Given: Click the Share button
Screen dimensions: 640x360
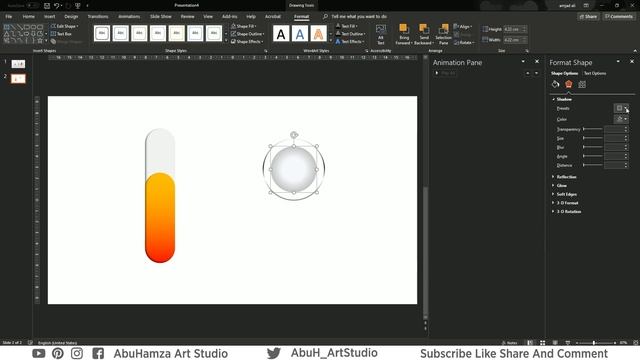Looking at the screenshot, I should pyautogui.click(x=588, y=17).
